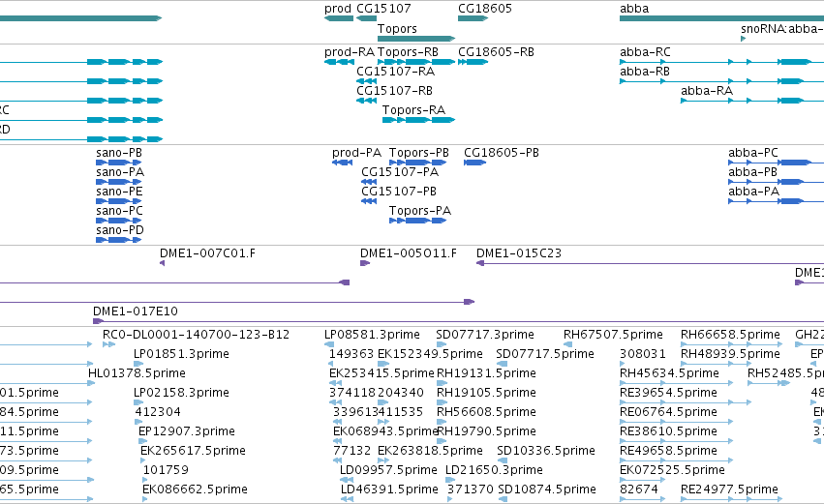824x504 pixels.
Task: Select the EK263818.5prime EST label
Action: coord(430,452)
